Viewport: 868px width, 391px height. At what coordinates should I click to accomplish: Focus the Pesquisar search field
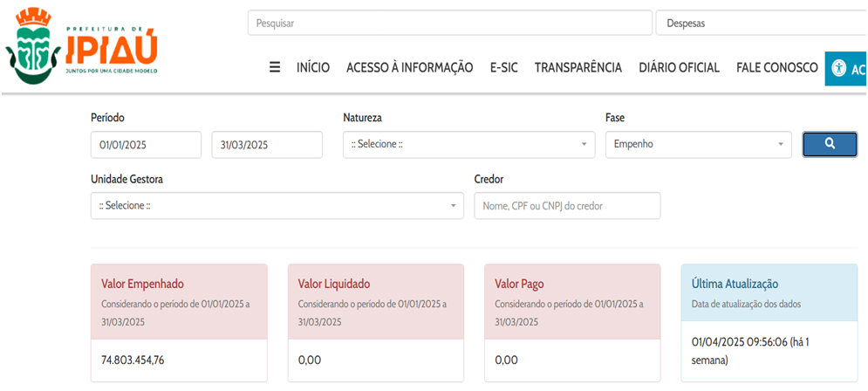tap(449, 24)
